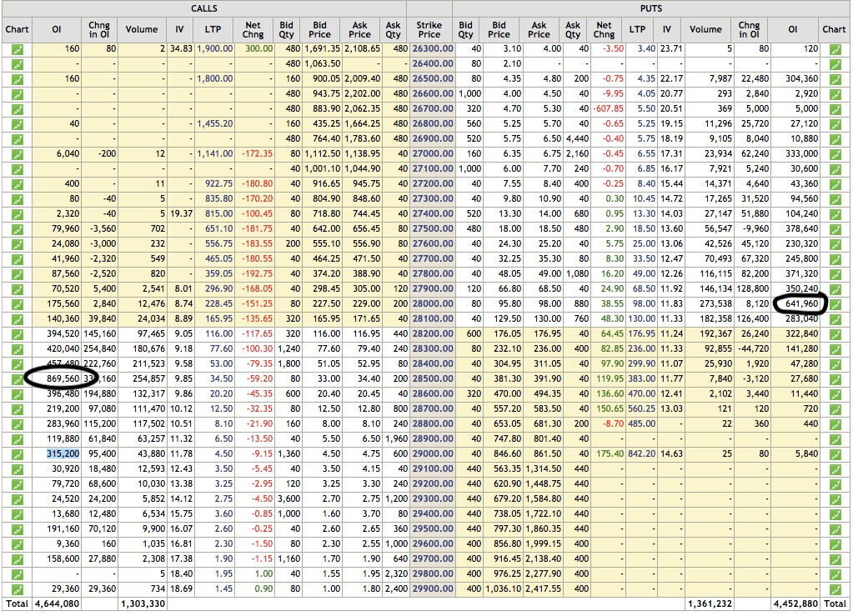Select puts volume 273,538

[x=716, y=304]
